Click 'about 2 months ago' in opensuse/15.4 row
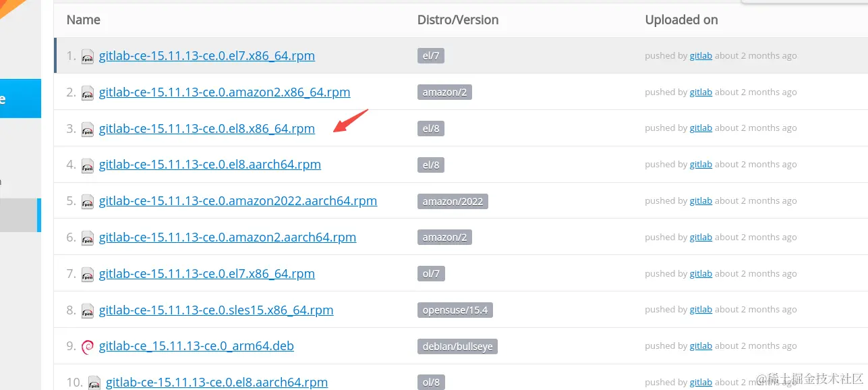This screenshot has height=390, width=868. [x=756, y=310]
